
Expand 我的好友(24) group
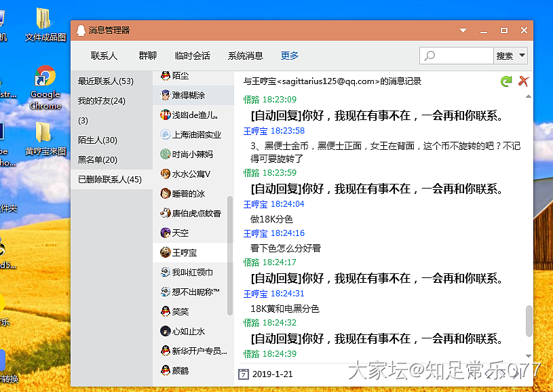[x=102, y=101]
